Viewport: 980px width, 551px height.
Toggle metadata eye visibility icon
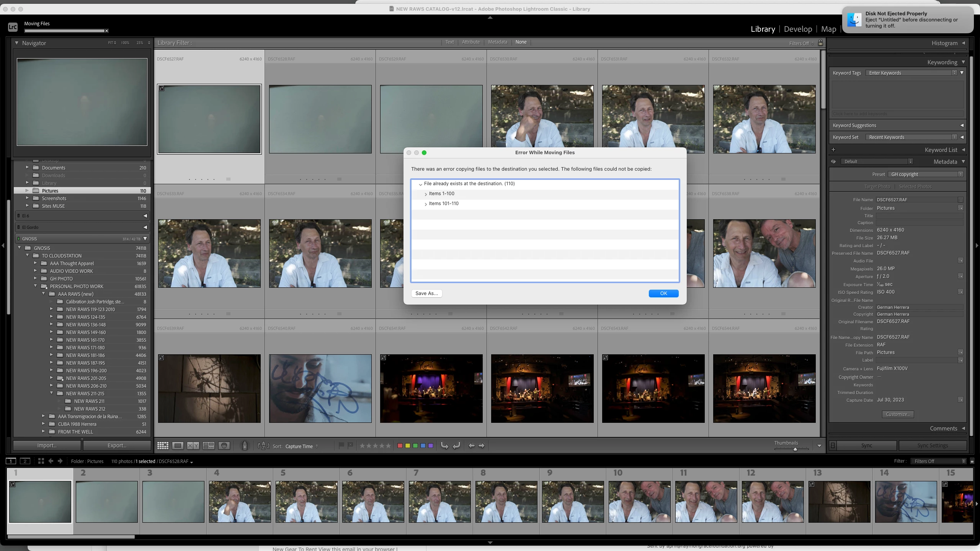coord(833,161)
